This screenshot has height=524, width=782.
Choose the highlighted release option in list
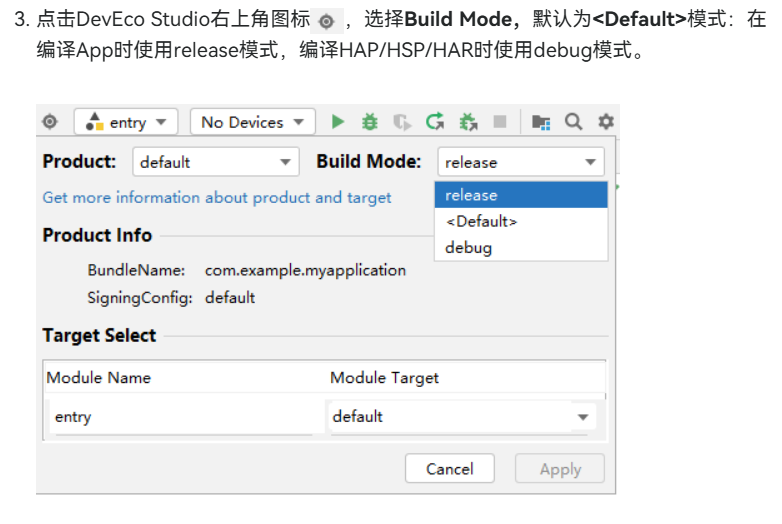coord(520,195)
